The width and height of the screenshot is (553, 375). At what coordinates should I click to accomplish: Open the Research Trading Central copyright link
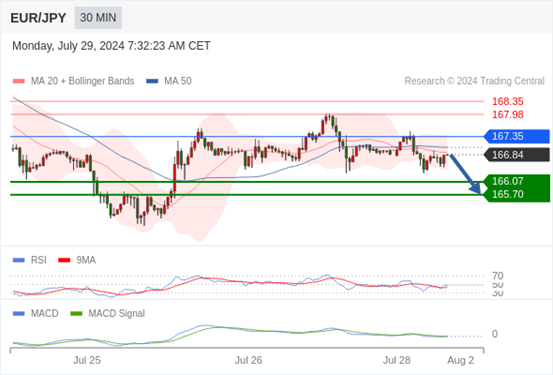click(x=474, y=81)
